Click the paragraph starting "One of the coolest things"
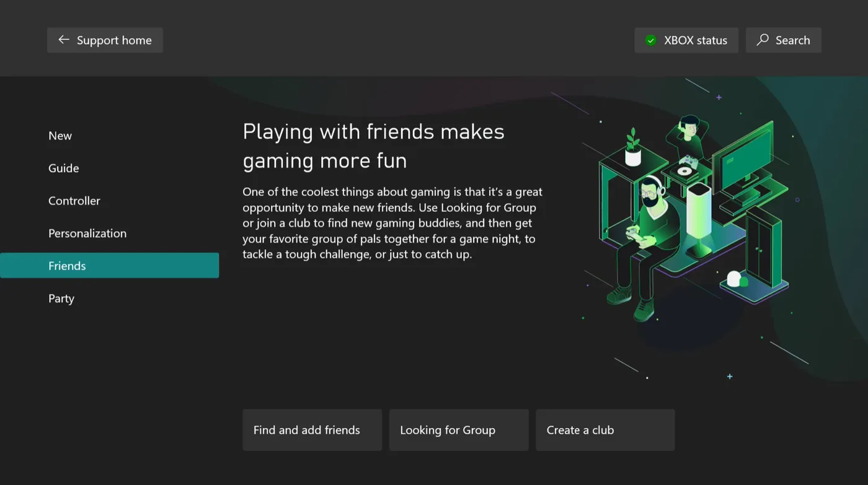The image size is (868, 485). [393, 223]
